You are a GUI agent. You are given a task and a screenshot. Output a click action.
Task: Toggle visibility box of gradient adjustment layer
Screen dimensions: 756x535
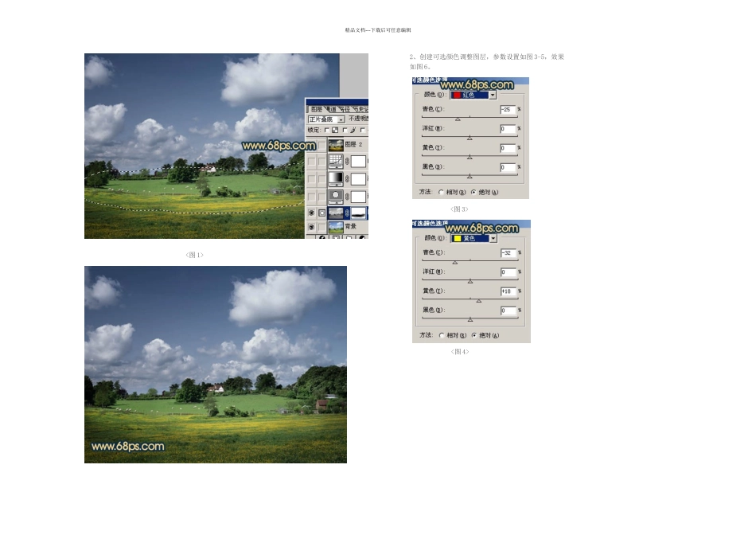click(x=312, y=179)
